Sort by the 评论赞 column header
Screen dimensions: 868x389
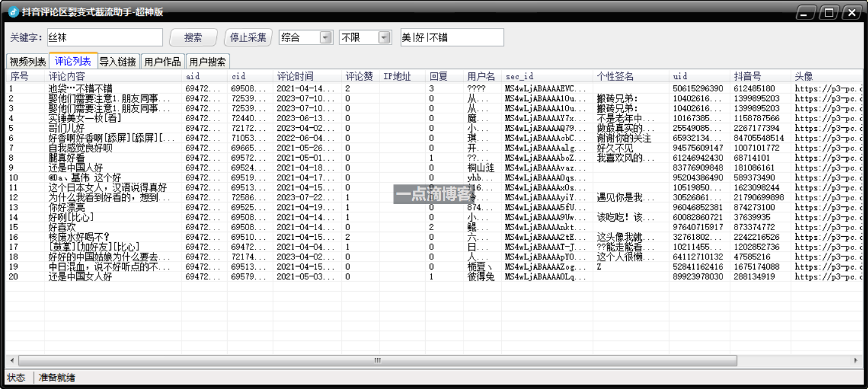tap(361, 76)
